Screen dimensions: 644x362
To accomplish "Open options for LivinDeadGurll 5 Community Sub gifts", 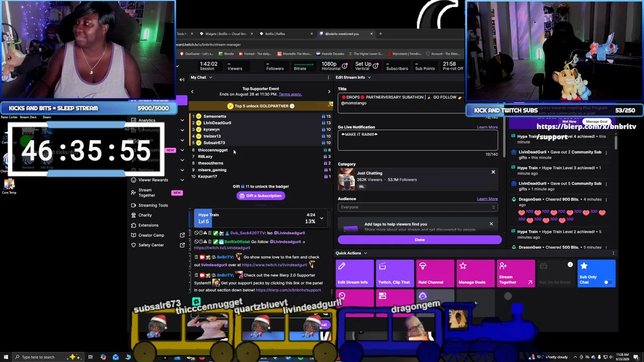I will tap(606, 184).
